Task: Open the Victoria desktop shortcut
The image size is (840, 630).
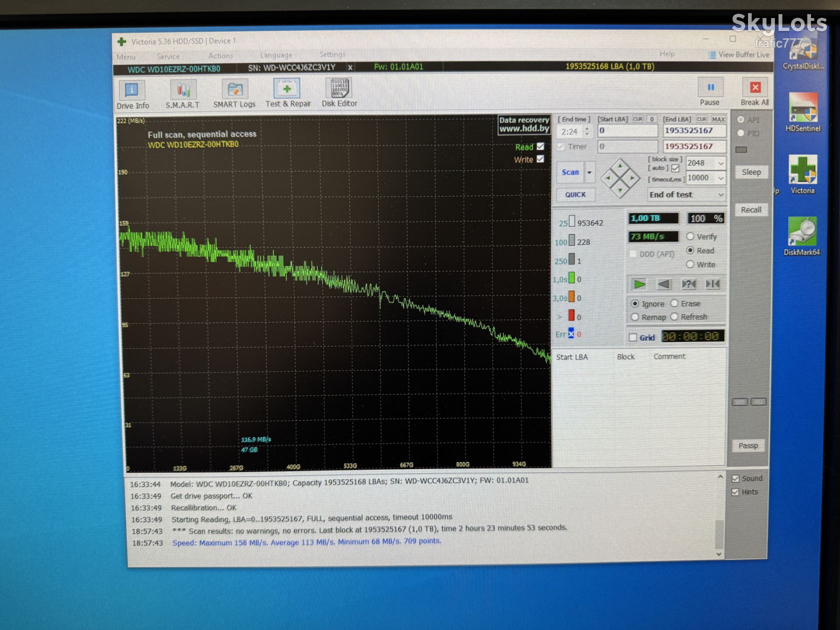Action: [802, 174]
